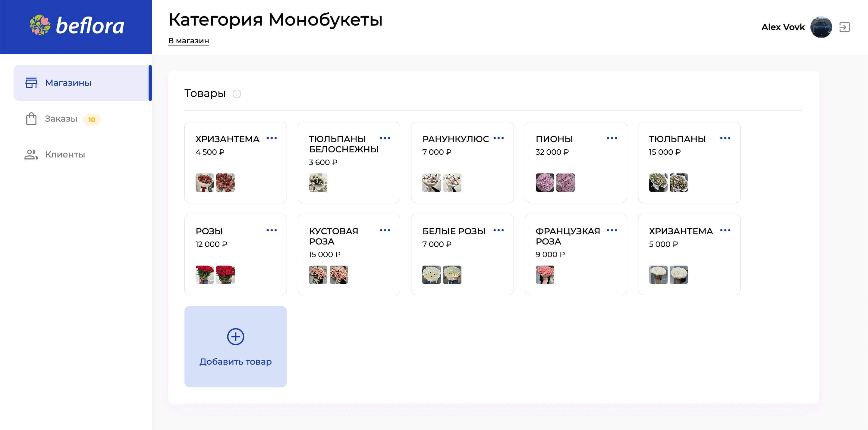Open first photo of Тюльпаны 15 000 ₽
Screen dimensions: 868x430
pos(658,182)
